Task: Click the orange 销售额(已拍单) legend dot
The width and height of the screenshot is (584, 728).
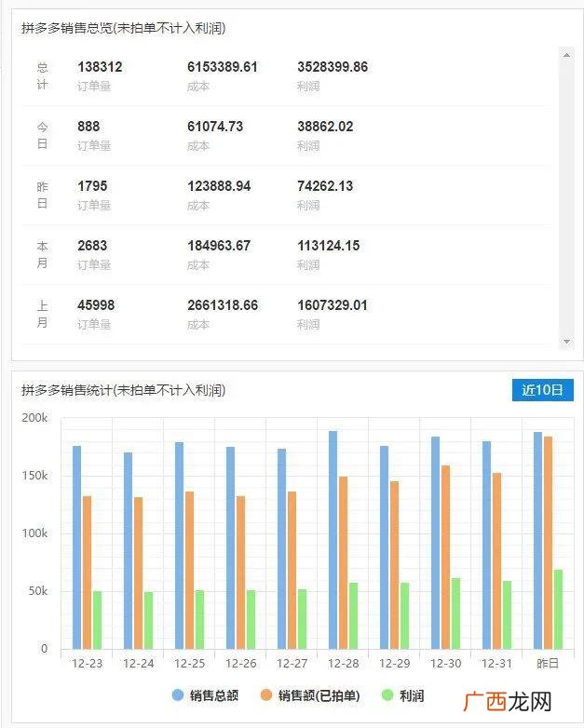Action: click(x=265, y=695)
